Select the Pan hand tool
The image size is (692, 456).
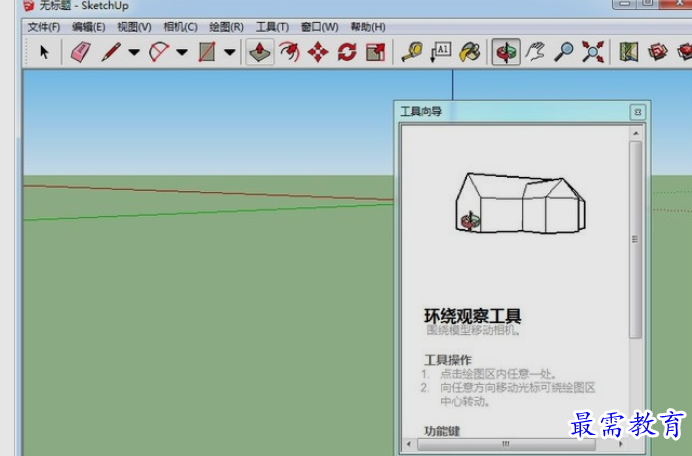point(535,52)
